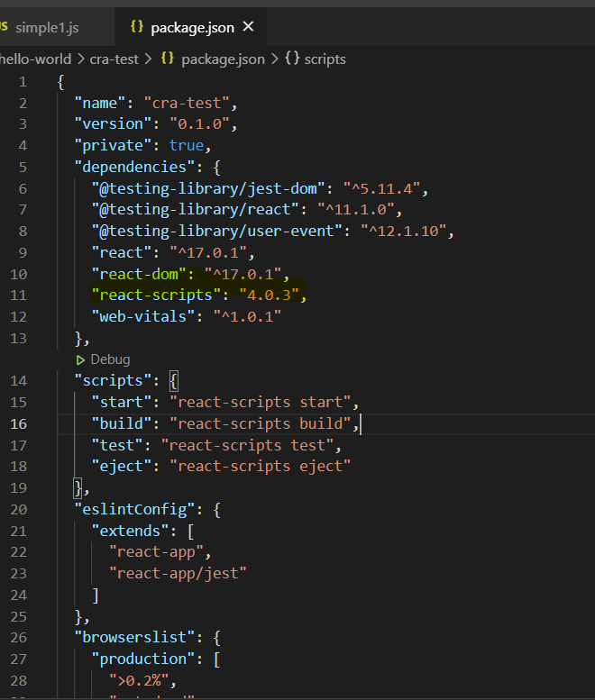Click the "react-dom" dependency key
Screen dimensions: 595x700
(139, 274)
